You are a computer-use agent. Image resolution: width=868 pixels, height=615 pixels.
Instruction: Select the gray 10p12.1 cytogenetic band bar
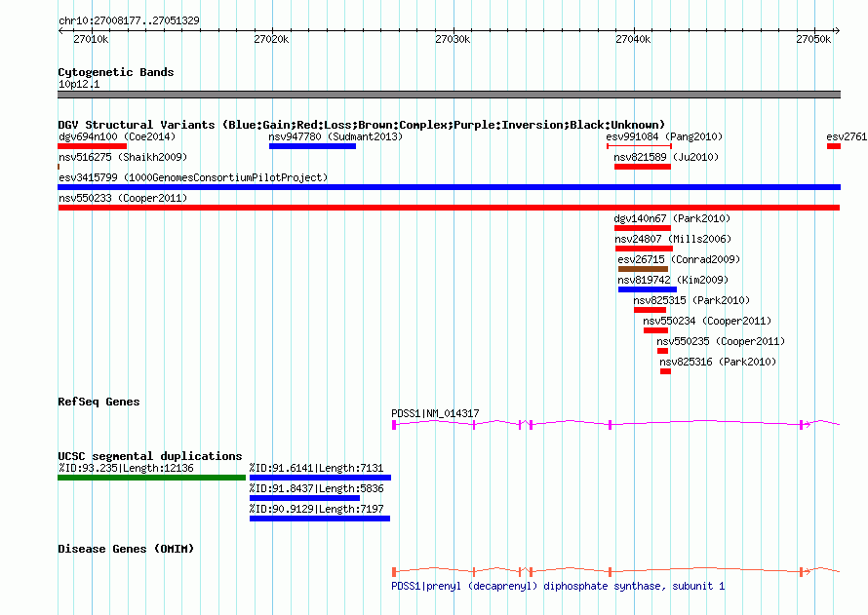coord(449,95)
